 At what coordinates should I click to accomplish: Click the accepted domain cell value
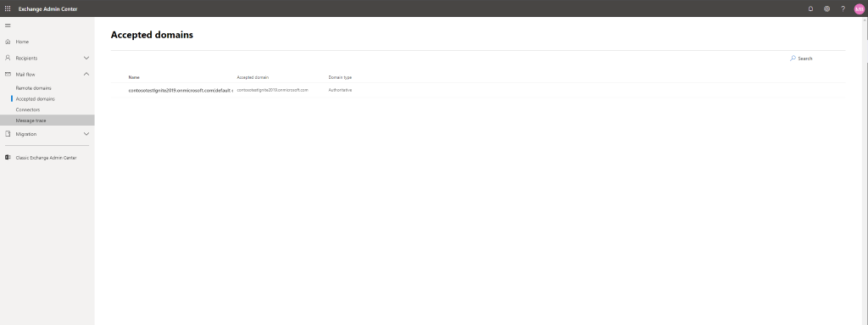272,90
